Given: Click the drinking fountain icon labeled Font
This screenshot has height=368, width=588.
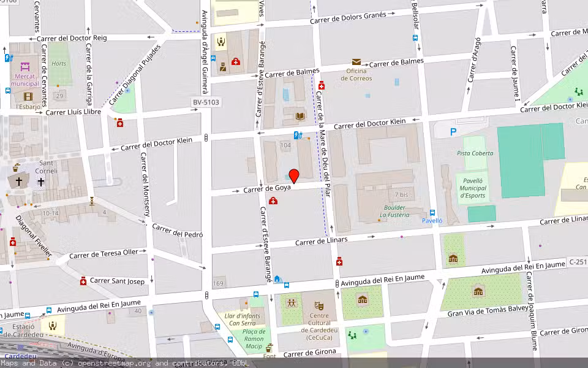Looking at the screenshot, I should (269, 348).
